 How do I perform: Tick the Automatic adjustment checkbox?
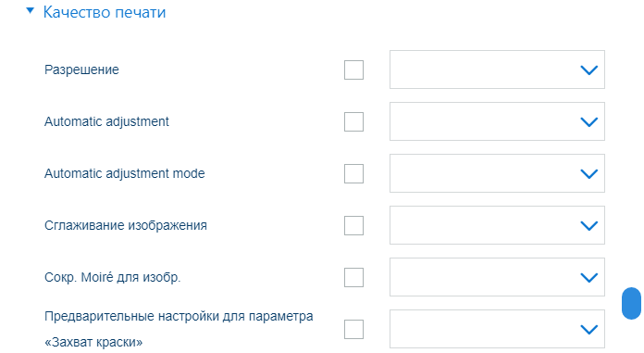click(353, 121)
